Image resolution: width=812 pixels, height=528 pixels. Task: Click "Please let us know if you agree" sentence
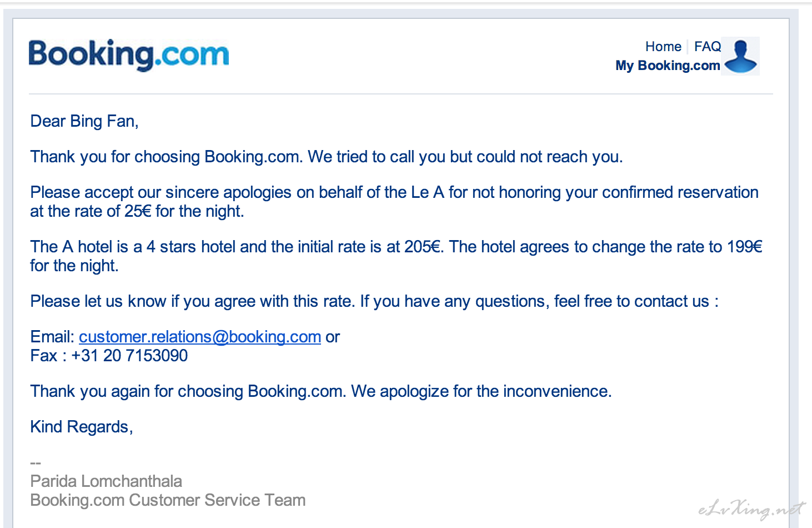192,301
